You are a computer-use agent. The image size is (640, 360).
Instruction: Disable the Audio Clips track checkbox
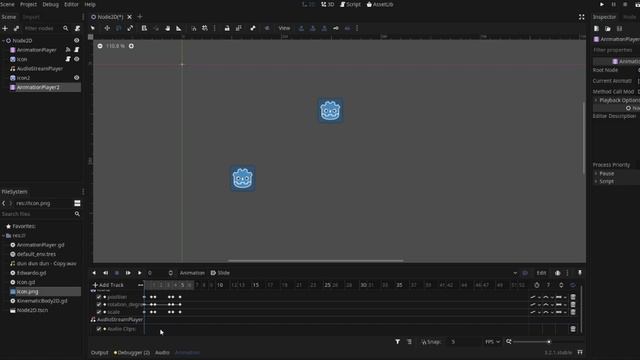[x=99, y=329]
